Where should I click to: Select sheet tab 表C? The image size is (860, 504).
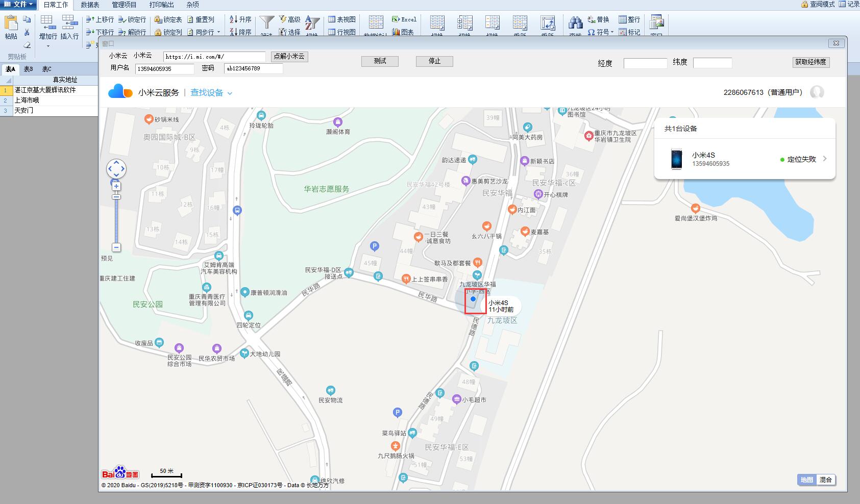click(46, 69)
